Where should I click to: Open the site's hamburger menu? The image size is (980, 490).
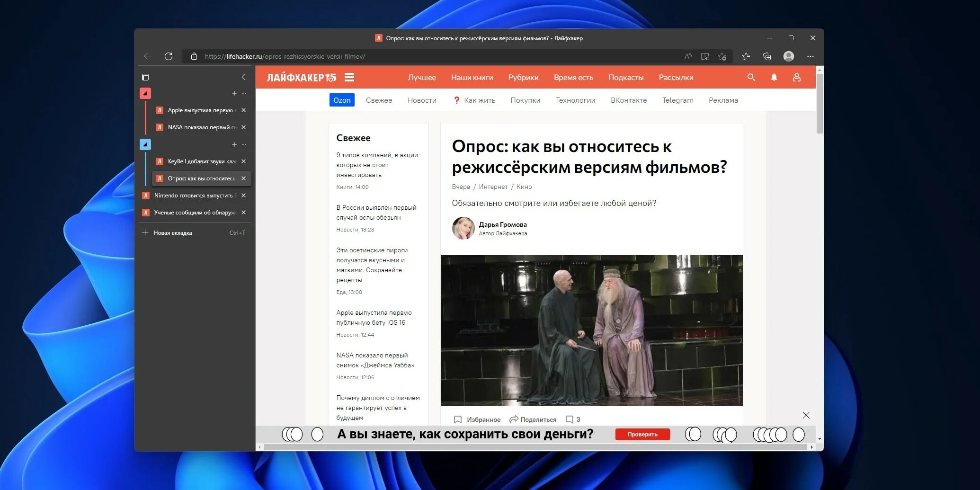(x=349, y=77)
